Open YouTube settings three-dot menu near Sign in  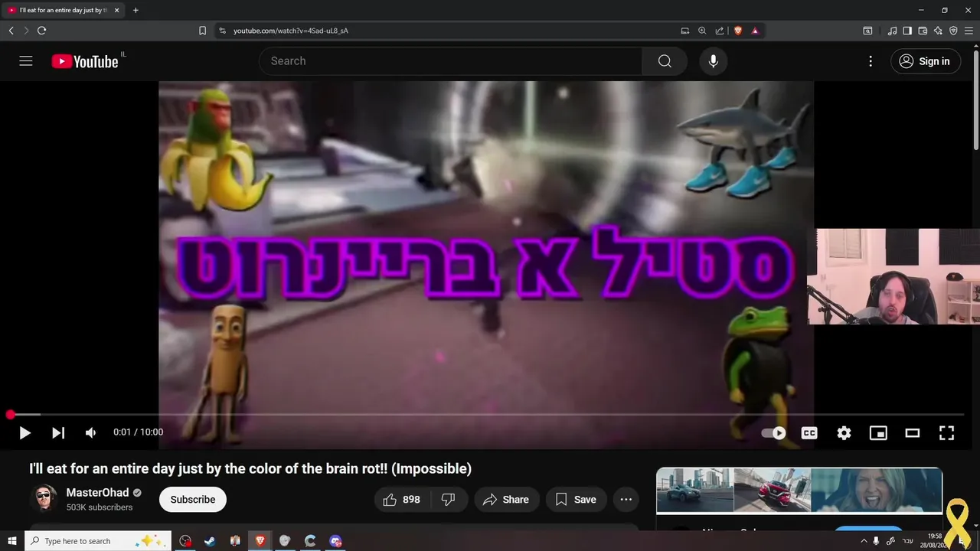coord(871,61)
